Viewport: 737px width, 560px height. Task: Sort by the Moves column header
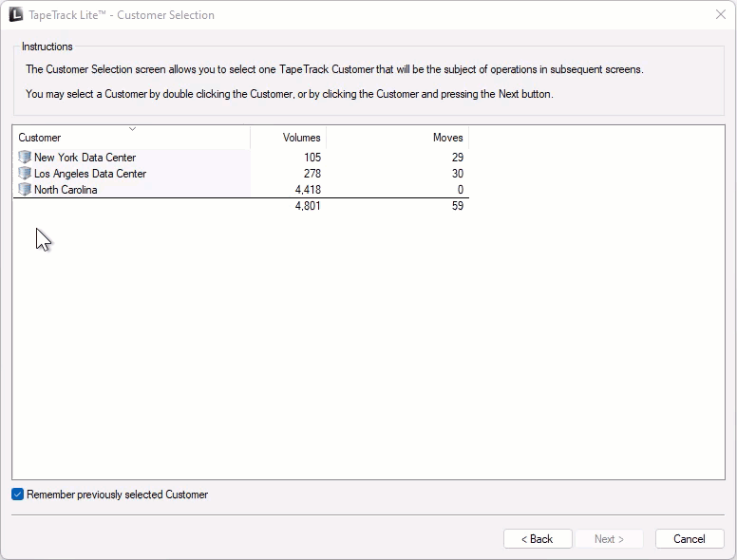coord(398,138)
